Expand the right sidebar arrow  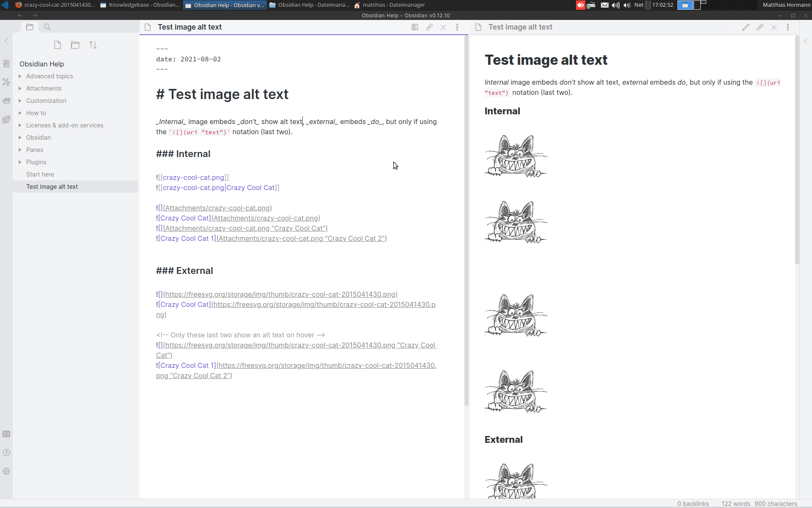click(x=806, y=41)
